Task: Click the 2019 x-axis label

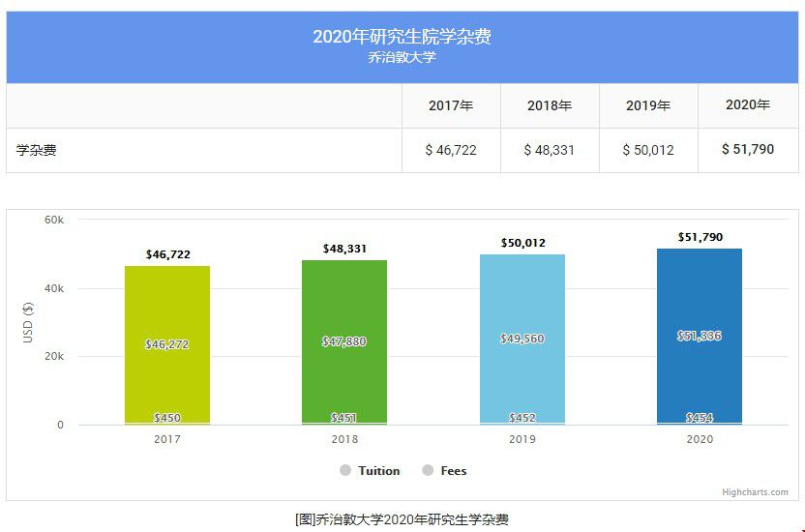Action: point(522,439)
